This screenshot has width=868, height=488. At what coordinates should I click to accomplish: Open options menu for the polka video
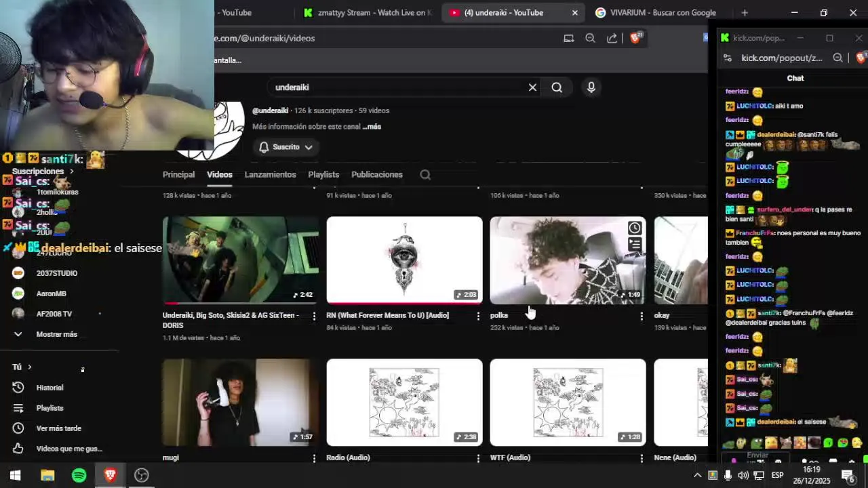tap(642, 316)
